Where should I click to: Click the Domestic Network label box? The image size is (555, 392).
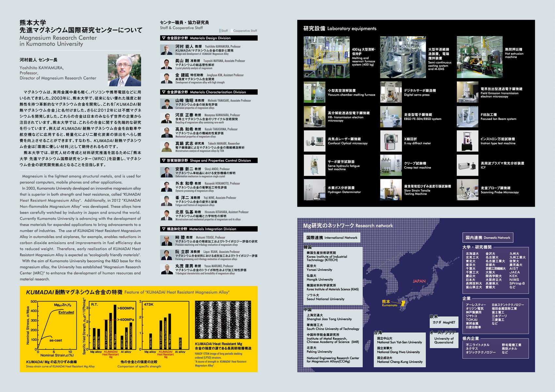[488, 237]
